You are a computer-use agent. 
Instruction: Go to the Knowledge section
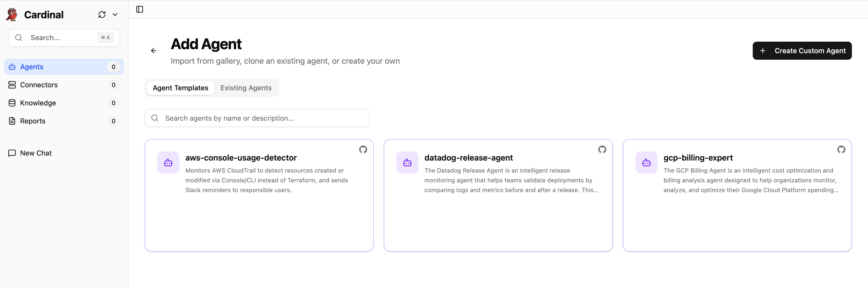pos(38,103)
